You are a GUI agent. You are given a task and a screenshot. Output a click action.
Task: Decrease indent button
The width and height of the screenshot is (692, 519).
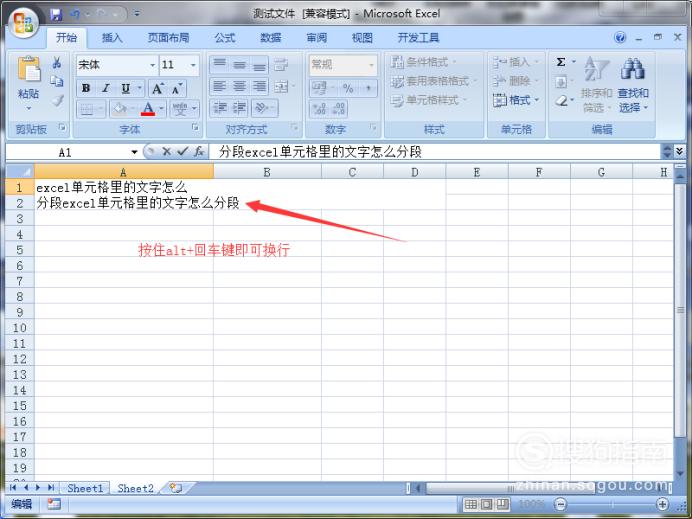point(219,108)
